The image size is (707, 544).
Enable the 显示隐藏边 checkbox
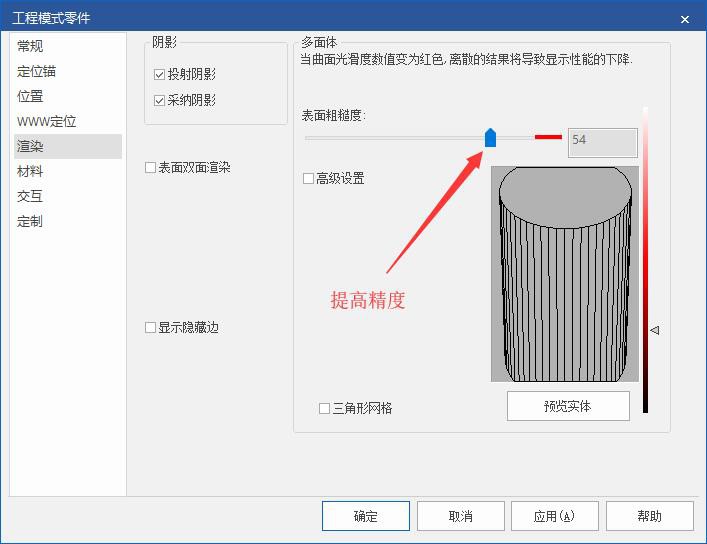[x=151, y=328]
